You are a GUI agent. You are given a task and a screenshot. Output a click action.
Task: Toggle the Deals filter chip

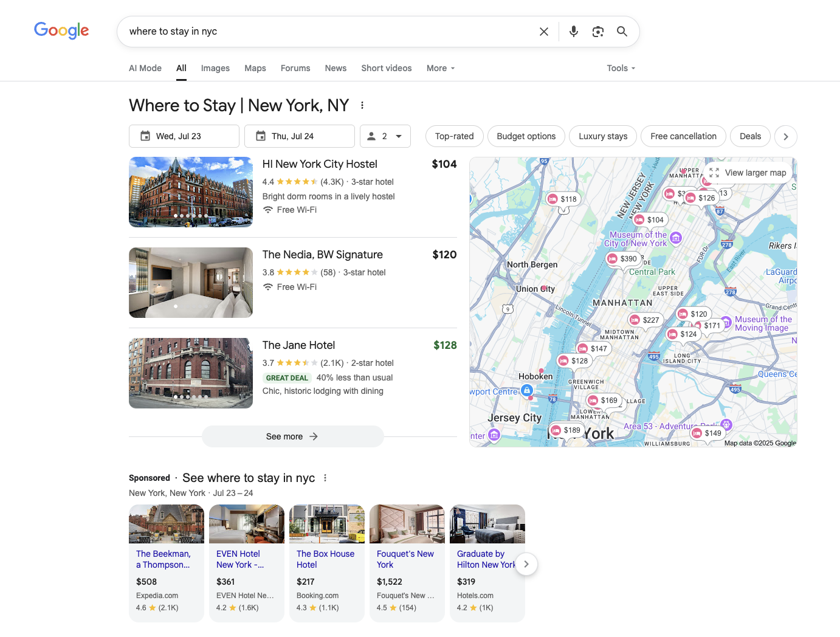coord(751,136)
